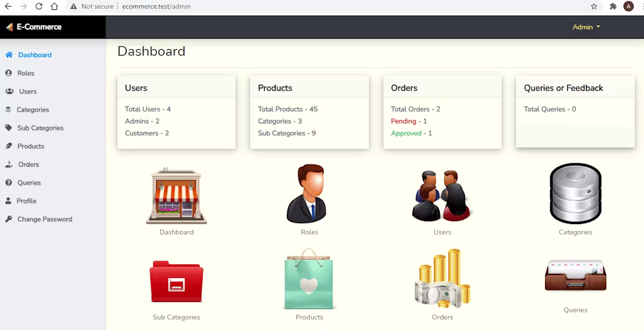Screen dimensions: 644x330
Task: Click the 'Total Users - 4' text
Action: 148,109
